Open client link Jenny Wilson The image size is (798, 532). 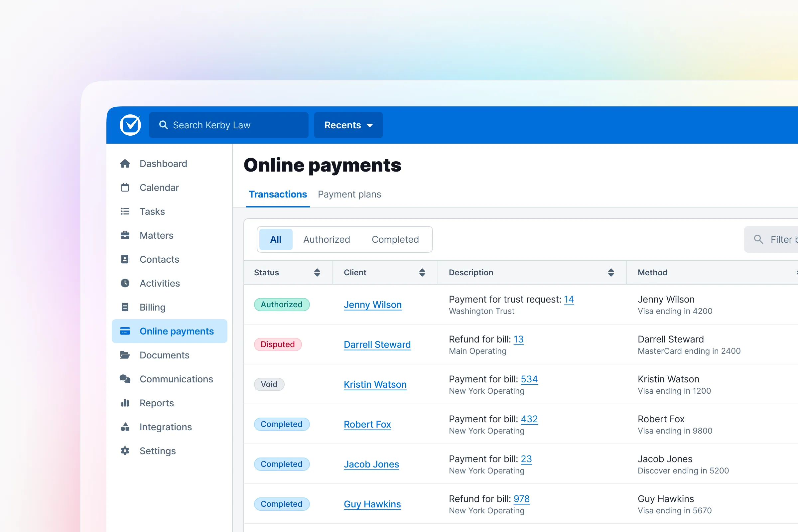(x=372, y=305)
